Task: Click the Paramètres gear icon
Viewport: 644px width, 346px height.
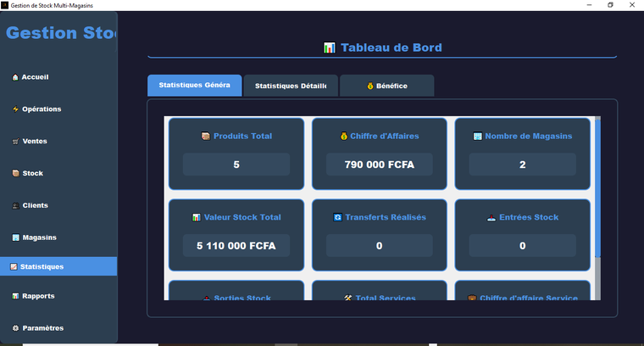Action: click(x=15, y=328)
